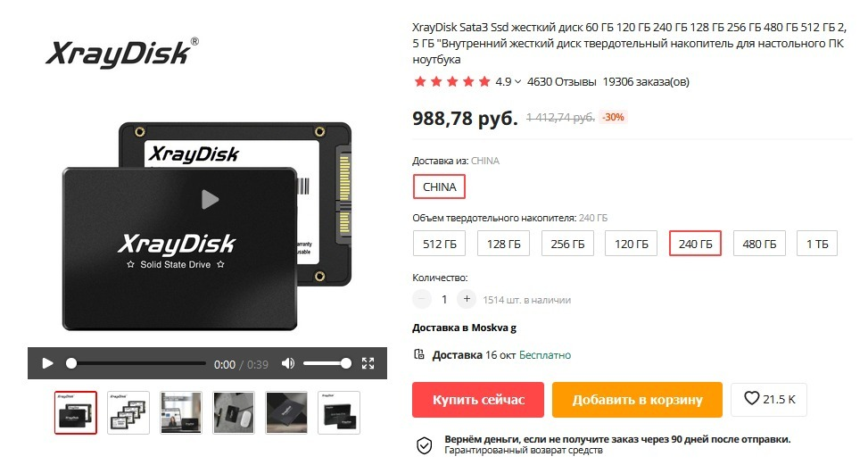The width and height of the screenshot is (868, 473).
Task: Select the 512 ГБ capacity option
Action: (440, 244)
